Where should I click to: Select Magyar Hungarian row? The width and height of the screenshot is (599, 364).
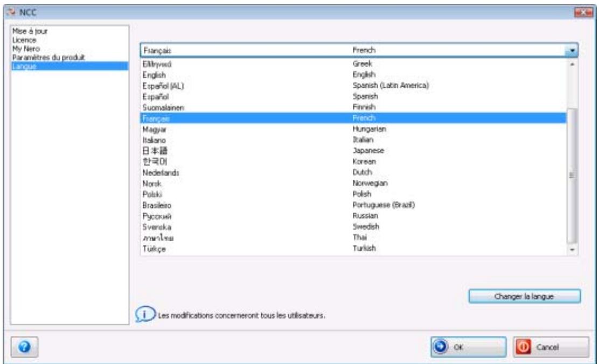tap(353, 129)
